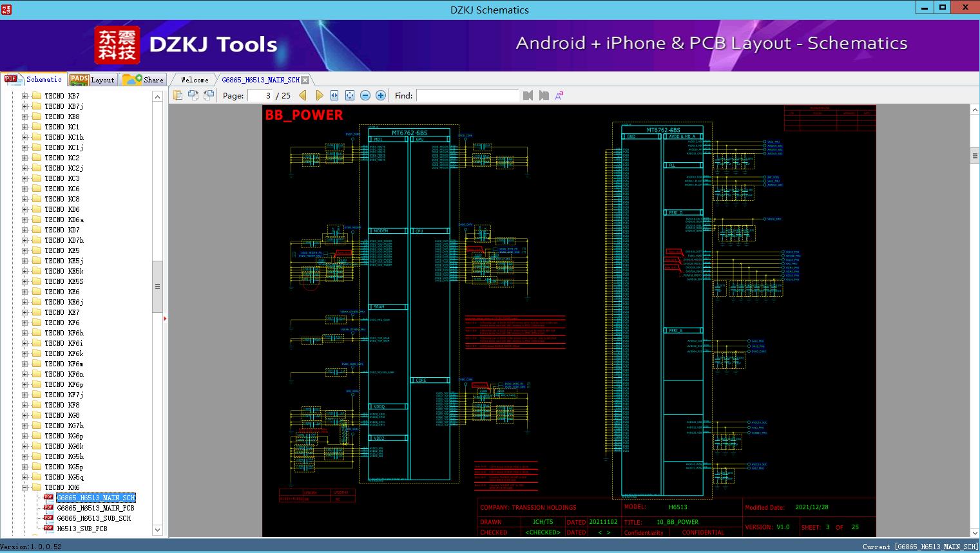Click the Find text field
980x553 pixels.
467,95
